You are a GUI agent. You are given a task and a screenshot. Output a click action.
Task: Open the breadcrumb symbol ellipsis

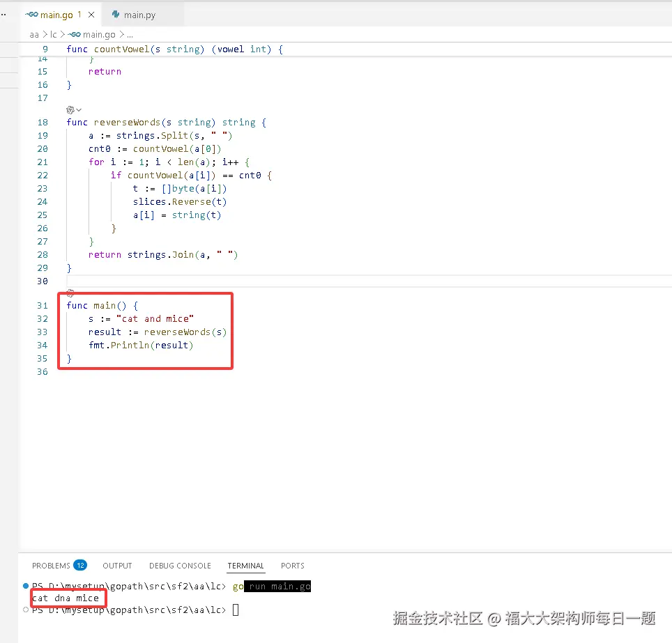tap(130, 35)
